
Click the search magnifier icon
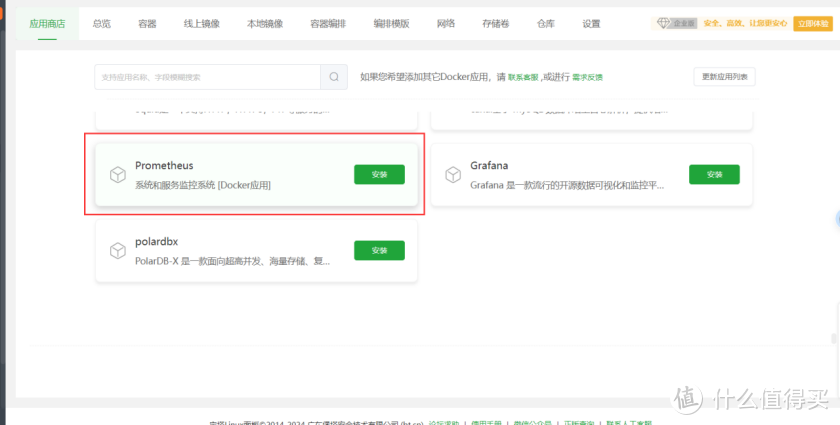click(334, 77)
